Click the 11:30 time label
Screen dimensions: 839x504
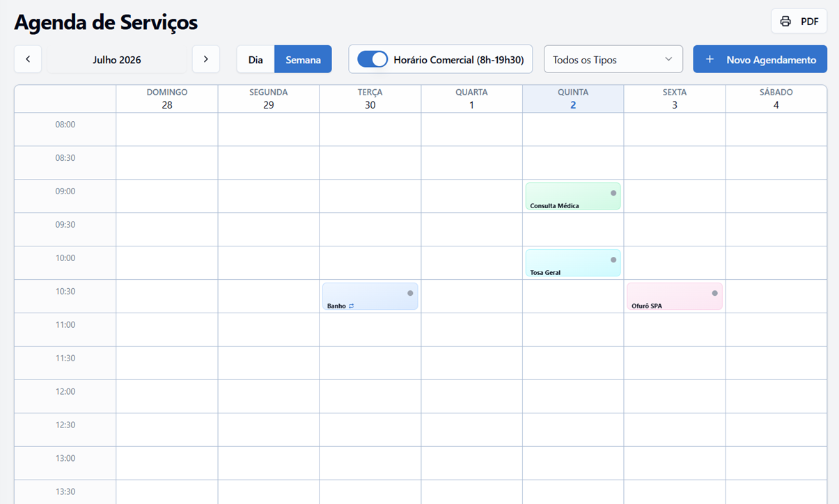pos(65,359)
